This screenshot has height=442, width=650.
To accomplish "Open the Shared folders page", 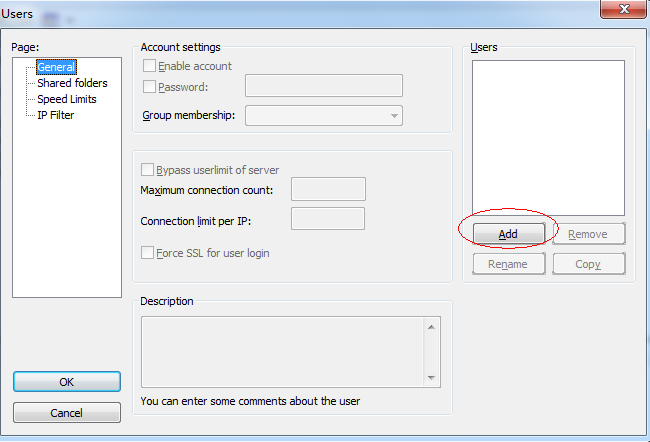I will tap(72, 83).
